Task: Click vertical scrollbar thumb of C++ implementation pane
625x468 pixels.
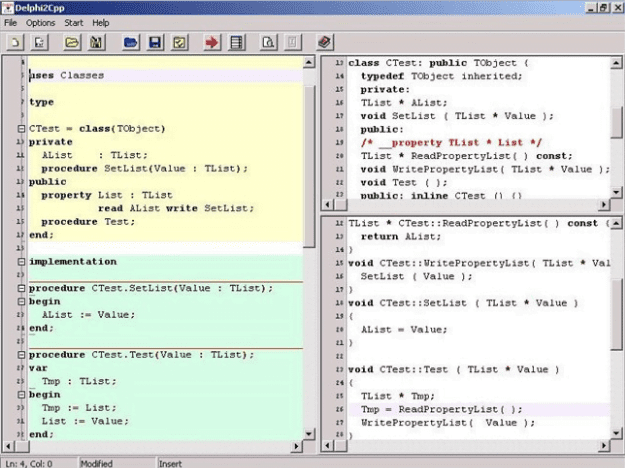Action: [x=616, y=314]
